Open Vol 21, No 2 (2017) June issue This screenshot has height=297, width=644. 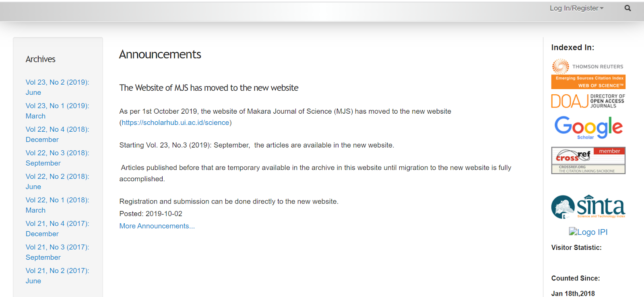coord(58,276)
